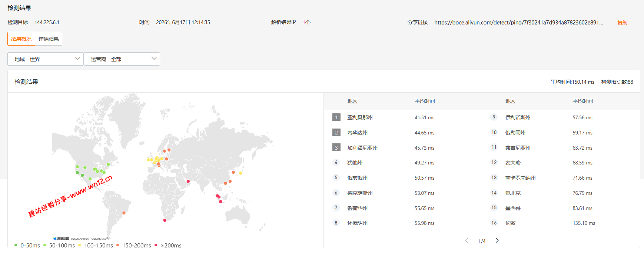Click the rank 3 badge for 加利福尼亚州
Image resolution: width=644 pixels, height=253 pixels.
[x=336, y=147]
